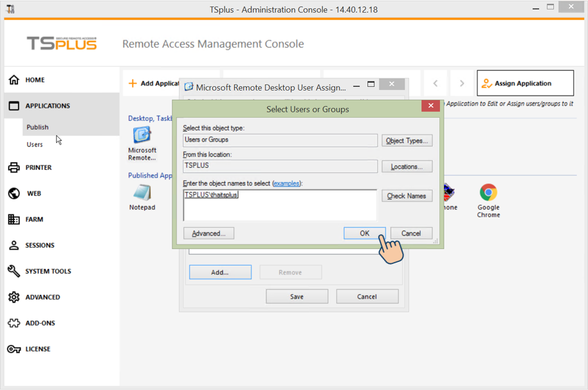Click the system tools wrench icon
Viewport: 588px width, 390px height.
coord(14,271)
